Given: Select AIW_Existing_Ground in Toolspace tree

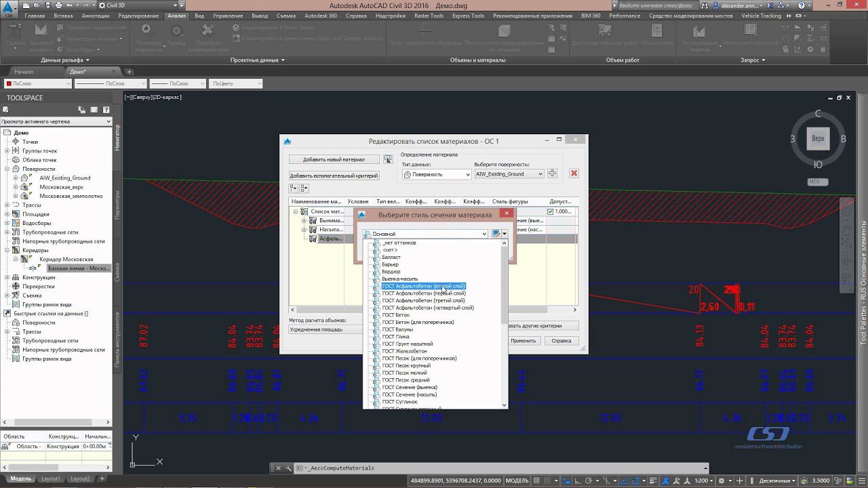Looking at the screenshot, I should (x=65, y=178).
